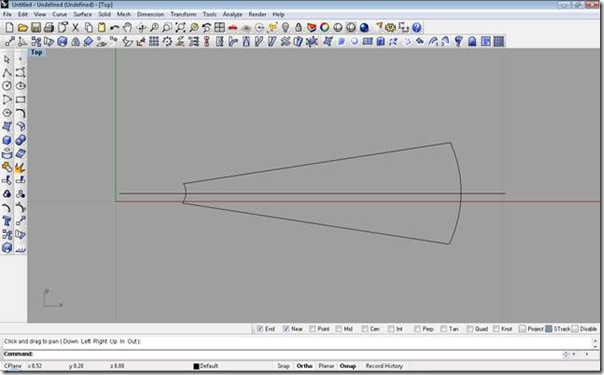Toggle the Osnap pane in the status bar
Viewport: 604px width, 375px height.
(347, 366)
